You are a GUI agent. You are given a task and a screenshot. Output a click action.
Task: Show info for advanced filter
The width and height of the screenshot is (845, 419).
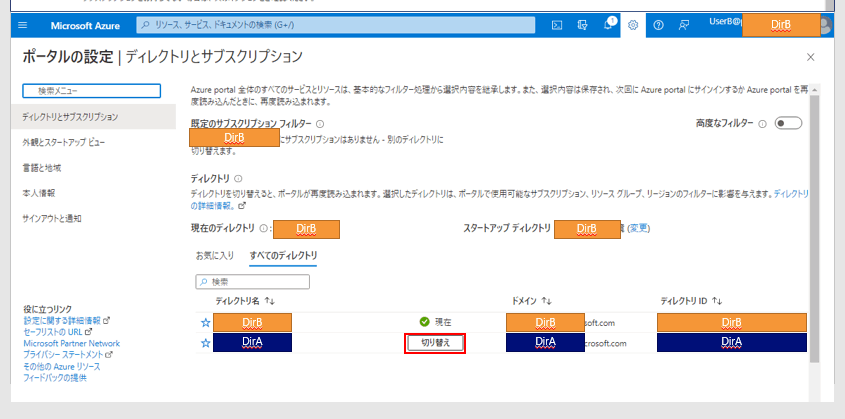763,124
